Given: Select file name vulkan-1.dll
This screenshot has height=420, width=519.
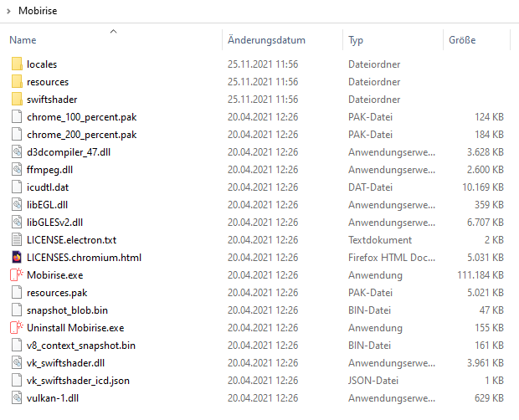Looking at the screenshot, I should pos(53,398).
